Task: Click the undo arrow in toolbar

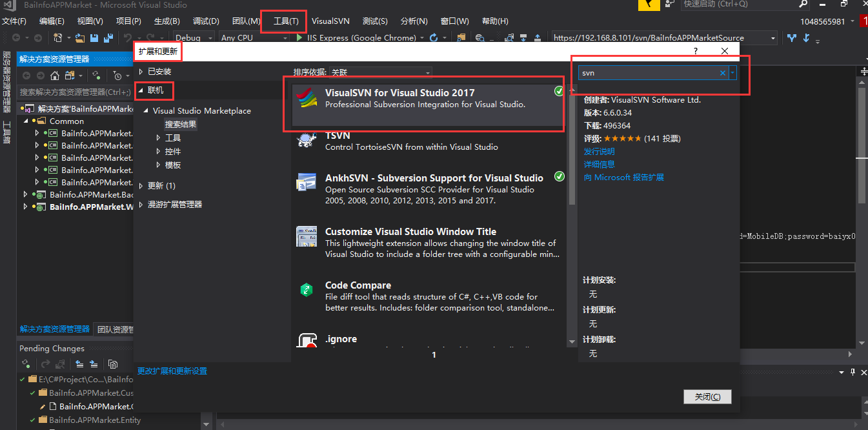Action: point(128,38)
